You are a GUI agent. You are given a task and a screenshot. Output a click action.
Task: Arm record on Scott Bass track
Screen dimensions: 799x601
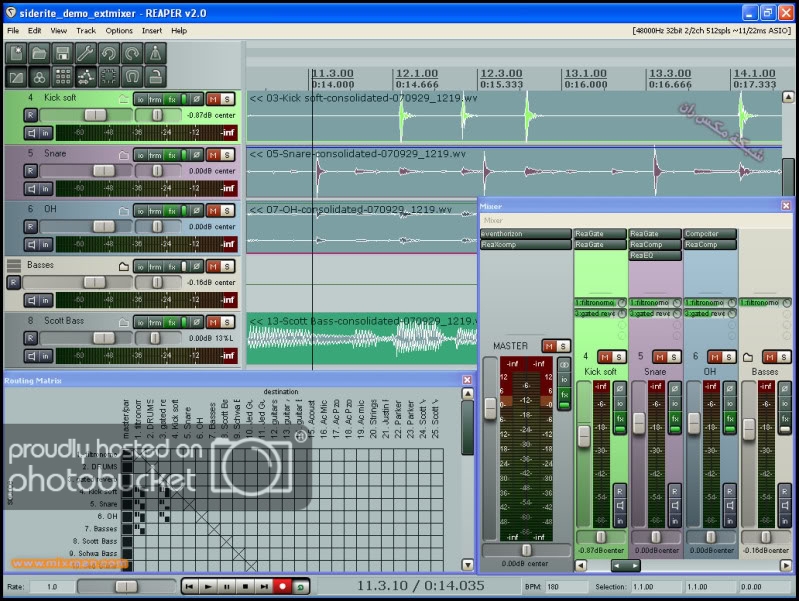pyautogui.click(x=31, y=338)
